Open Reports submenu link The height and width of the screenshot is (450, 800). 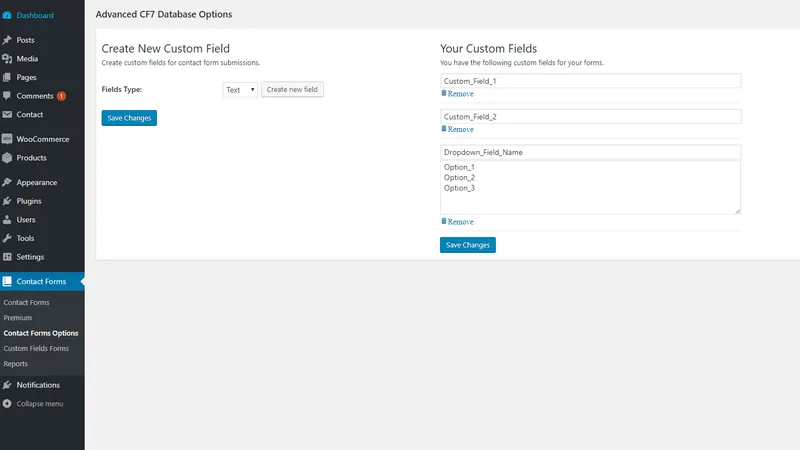tap(16, 364)
